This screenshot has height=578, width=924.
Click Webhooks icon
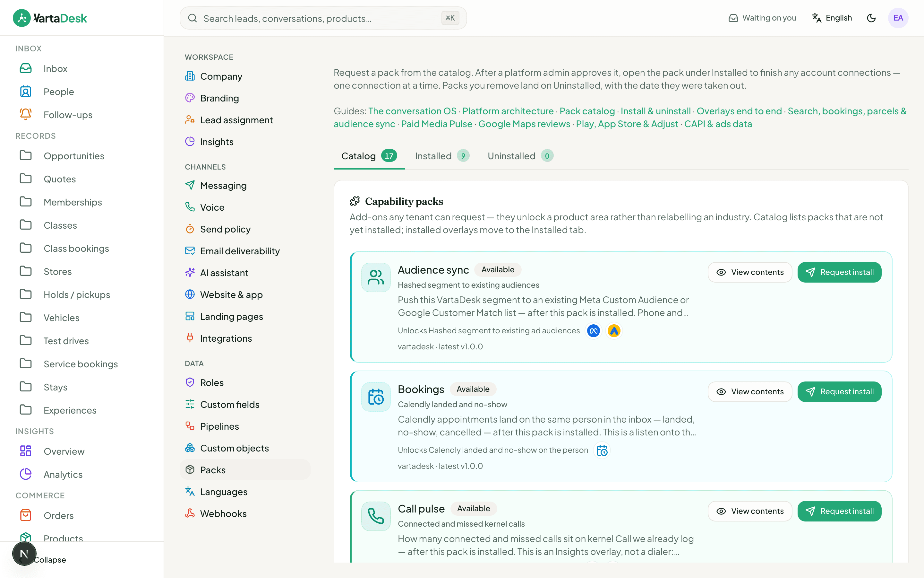tap(190, 513)
